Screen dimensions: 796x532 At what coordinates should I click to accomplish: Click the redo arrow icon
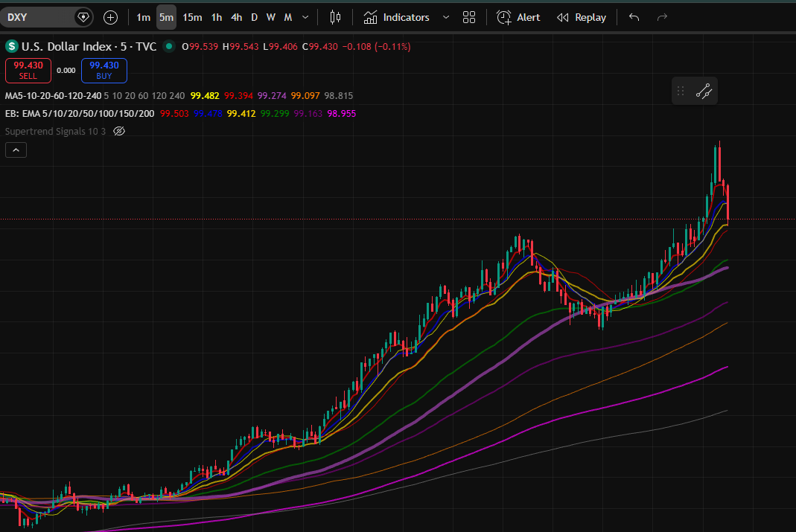click(x=662, y=17)
